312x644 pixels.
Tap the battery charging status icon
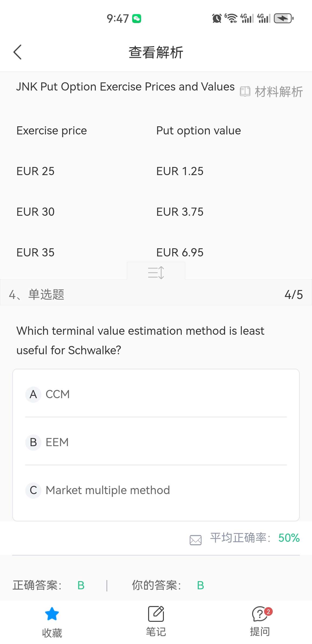click(x=283, y=18)
